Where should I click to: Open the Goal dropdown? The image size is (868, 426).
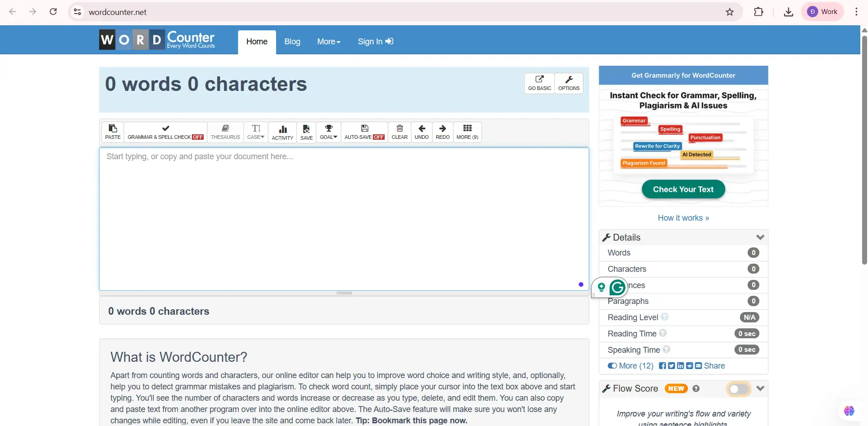[x=329, y=132]
